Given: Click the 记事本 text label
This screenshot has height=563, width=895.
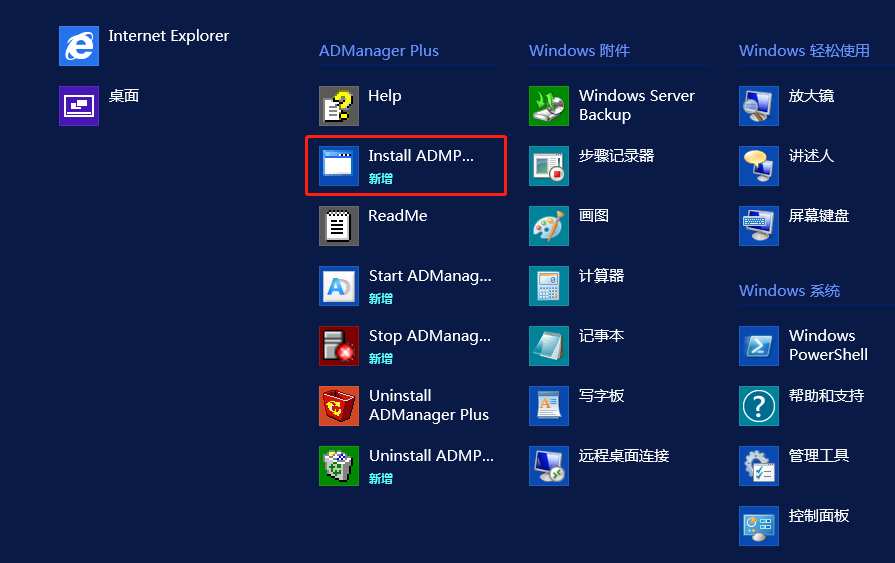Looking at the screenshot, I should coord(602,335).
